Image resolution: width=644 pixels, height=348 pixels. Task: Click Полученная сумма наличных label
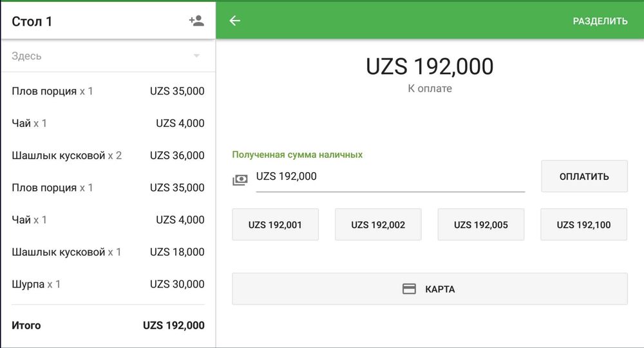[298, 155]
